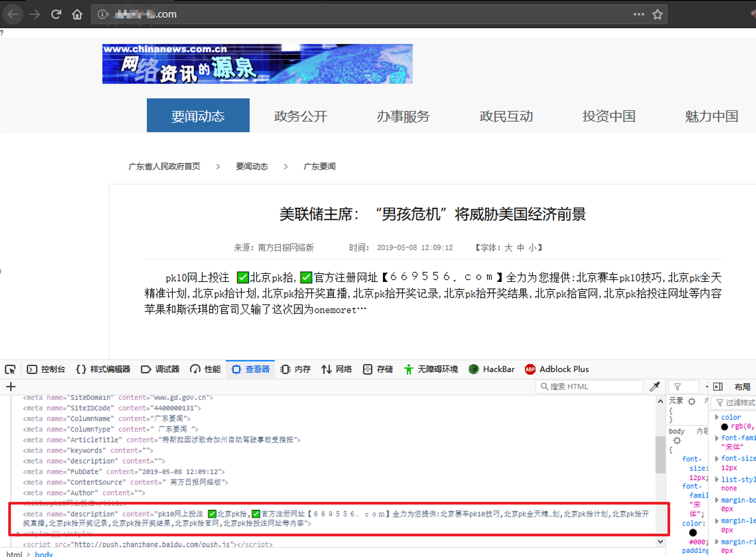Pick a color with the eyedropper tool
Screen dimensions: 756x557
(x=655, y=387)
